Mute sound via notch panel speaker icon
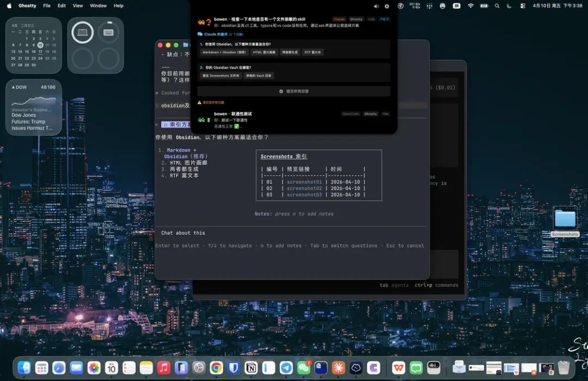The width and height of the screenshot is (588, 381). pos(376,6)
